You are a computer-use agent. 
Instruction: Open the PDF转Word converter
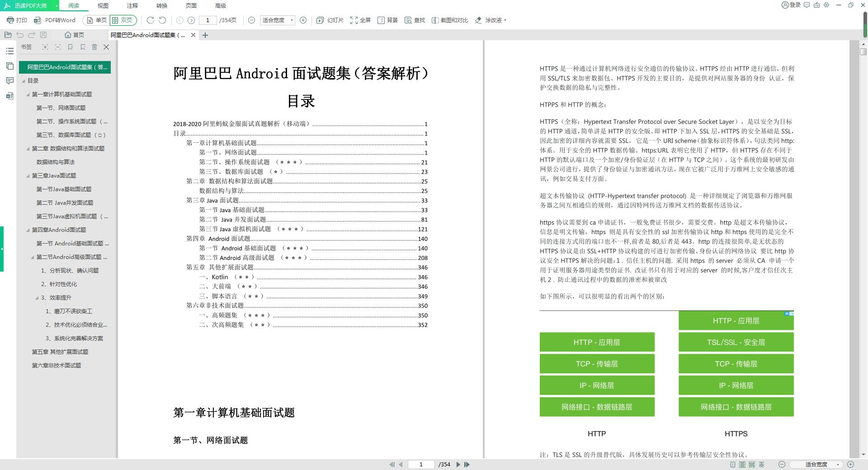click(55, 20)
